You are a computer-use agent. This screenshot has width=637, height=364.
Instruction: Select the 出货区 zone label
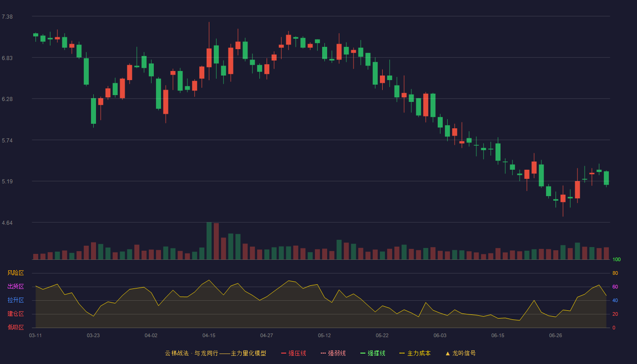click(15, 287)
